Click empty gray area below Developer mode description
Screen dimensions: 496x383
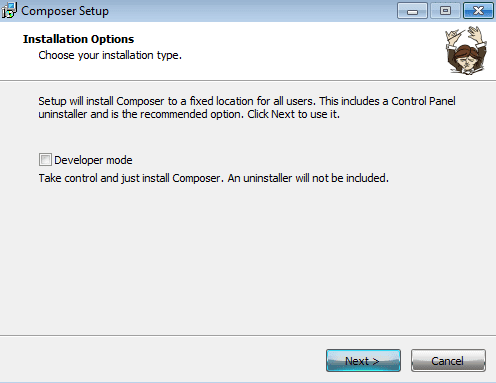tap(247, 260)
